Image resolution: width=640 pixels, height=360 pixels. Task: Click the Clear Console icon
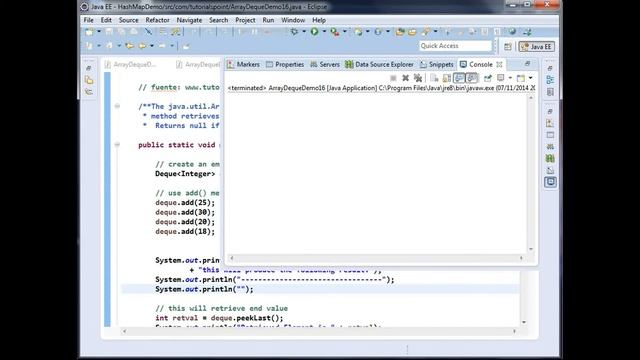434,78
